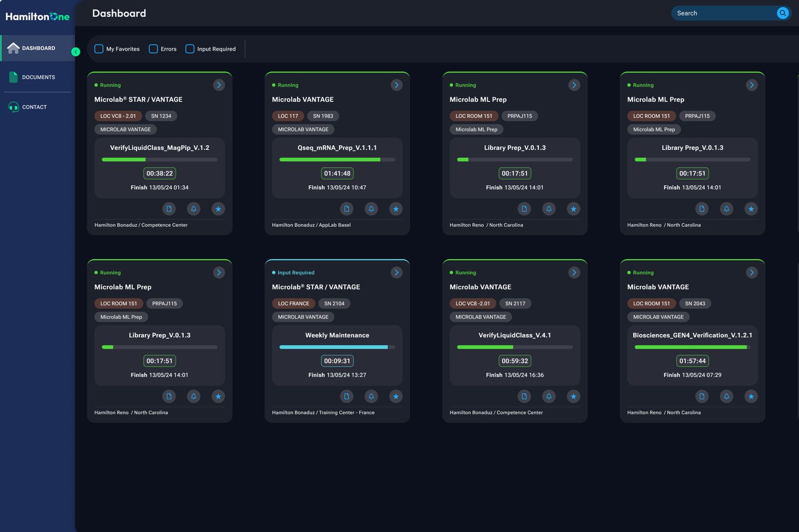The image size is (799, 532).
Task: Click the 01:41:48 timer
Action: [337, 174]
